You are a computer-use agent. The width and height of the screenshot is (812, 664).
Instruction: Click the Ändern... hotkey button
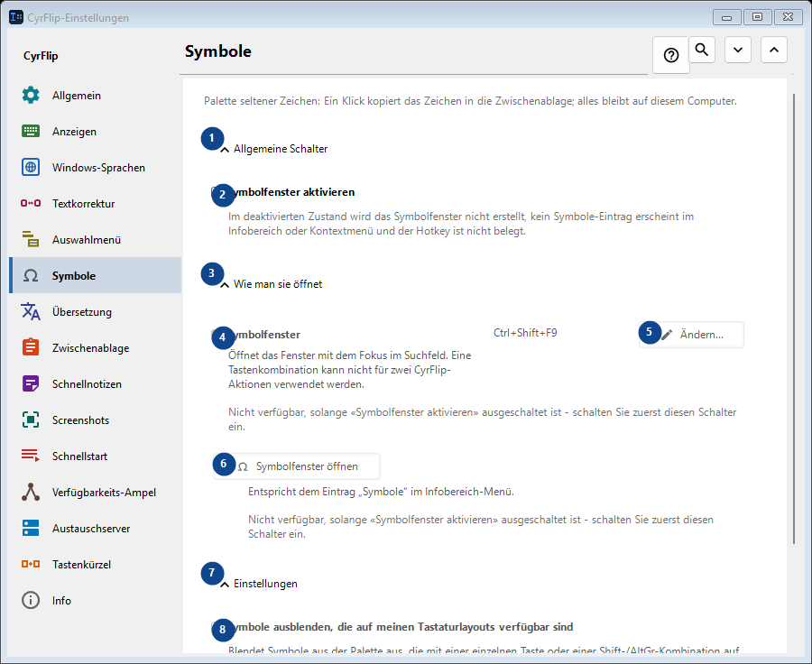[x=691, y=335]
